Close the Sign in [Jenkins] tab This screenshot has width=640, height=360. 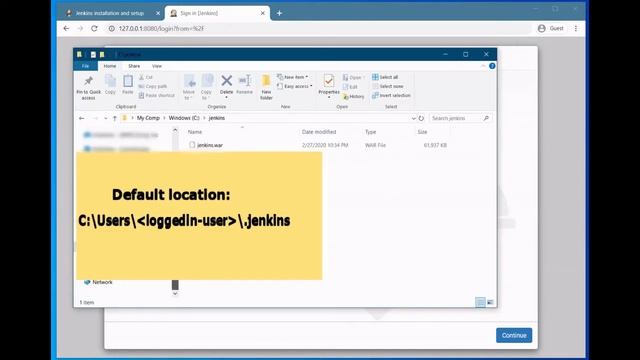[262, 13]
